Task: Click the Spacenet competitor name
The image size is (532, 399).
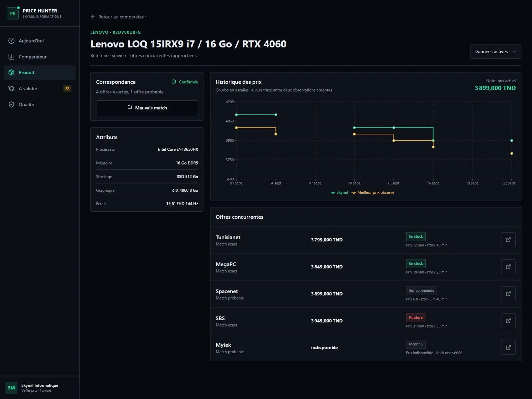Action: point(227,291)
